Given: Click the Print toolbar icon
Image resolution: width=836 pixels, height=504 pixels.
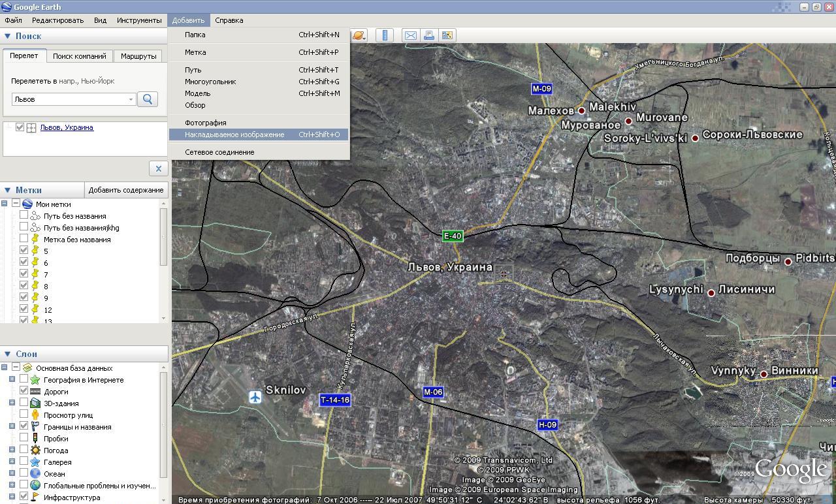Looking at the screenshot, I should pos(429,35).
